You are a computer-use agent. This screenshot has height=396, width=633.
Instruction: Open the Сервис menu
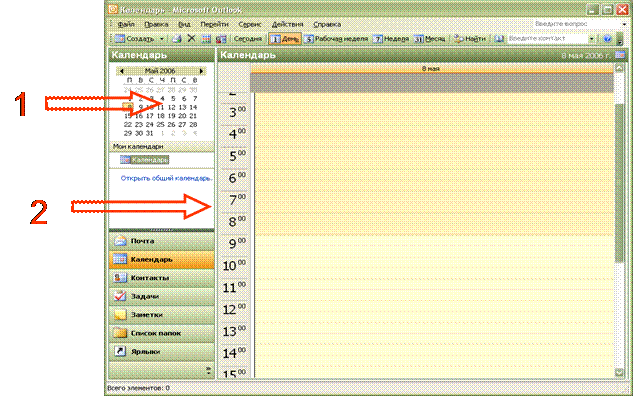250,24
